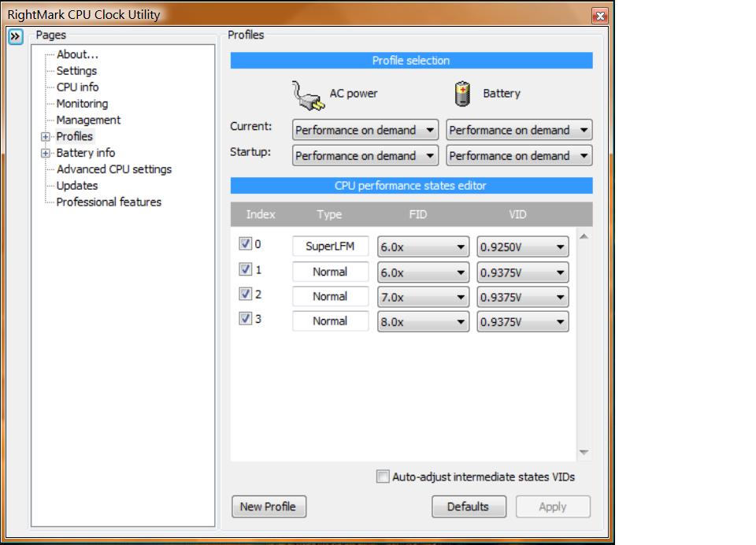This screenshot has height=545, width=756.
Task: Open the FID dropdown for index 1
Action: coord(423,272)
